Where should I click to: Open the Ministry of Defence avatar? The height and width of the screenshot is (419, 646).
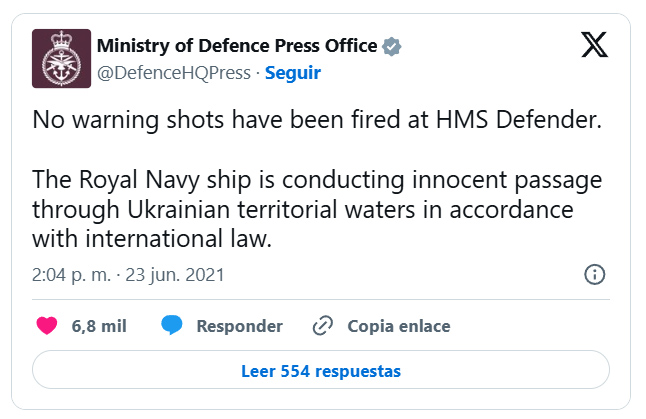pyautogui.click(x=59, y=58)
